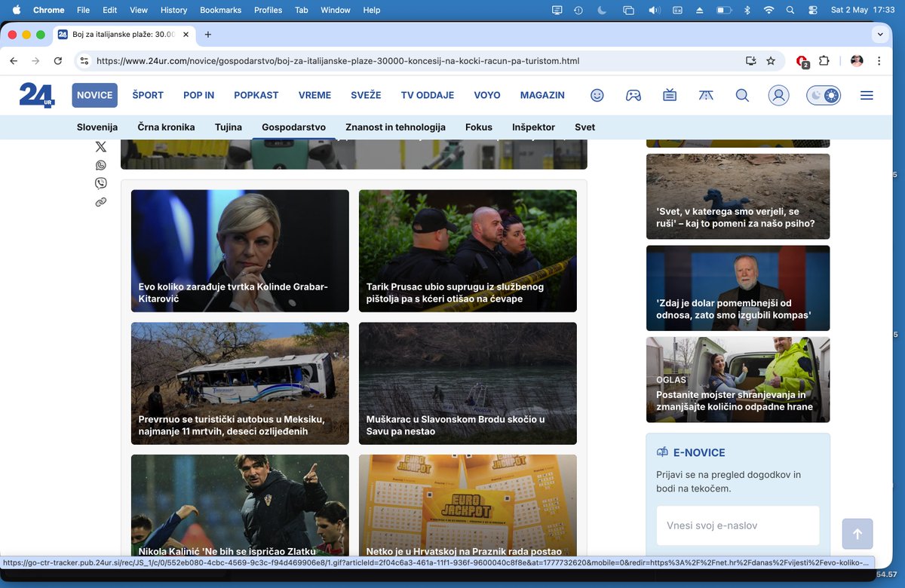Open Nikola Kalinić article card
This screenshot has height=588, width=905.
point(240,505)
